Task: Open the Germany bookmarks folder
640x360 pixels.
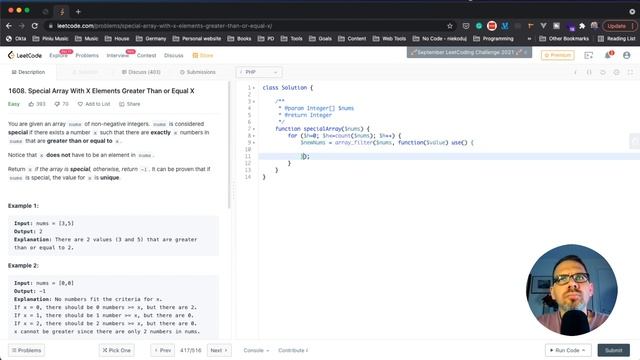Action: click(151, 39)
